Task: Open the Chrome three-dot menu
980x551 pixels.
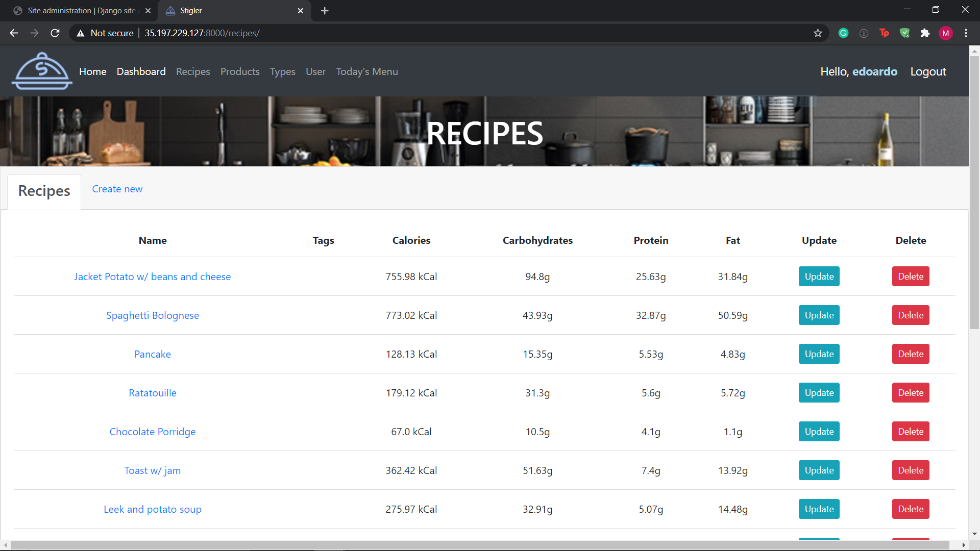Action: click(966, 33)
